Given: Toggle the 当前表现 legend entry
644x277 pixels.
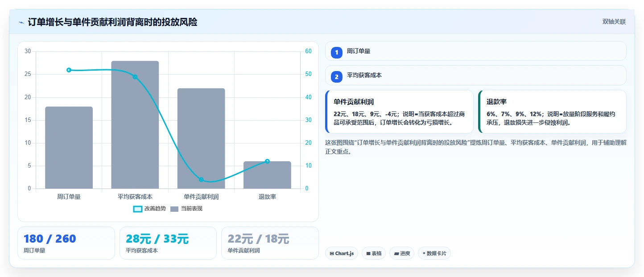Looking at the screenshot, I should (186, 209).
